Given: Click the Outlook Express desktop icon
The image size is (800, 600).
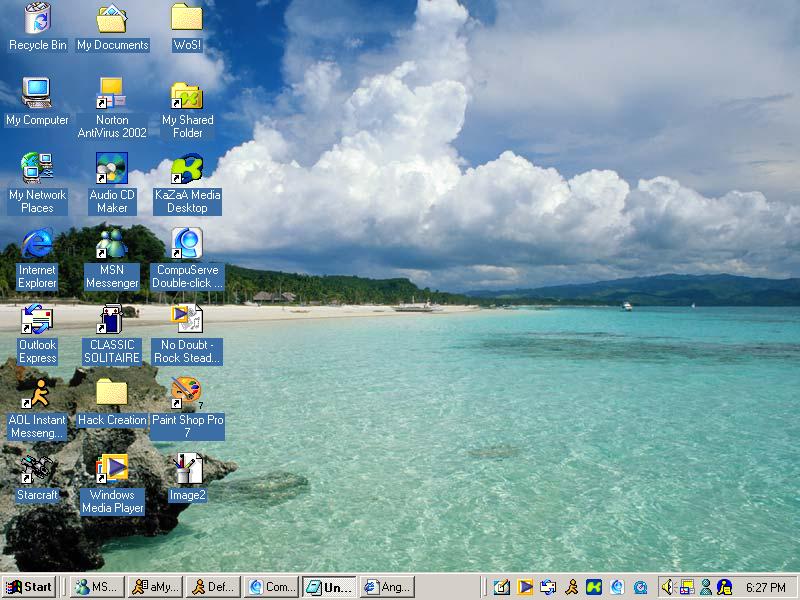Looking at the screenshot, I should 37,319.
